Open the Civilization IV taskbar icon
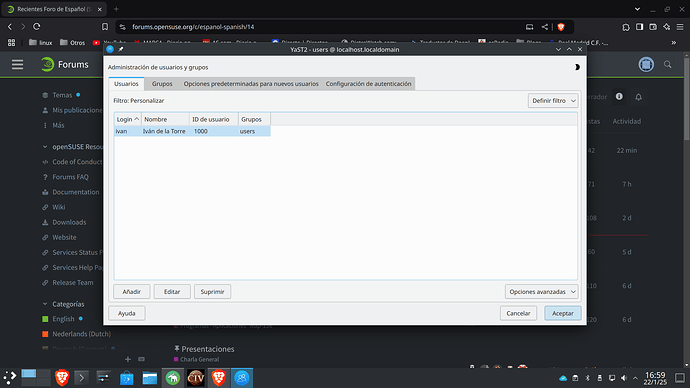Viewport: 690px width, 388px height. pos(196,377)
